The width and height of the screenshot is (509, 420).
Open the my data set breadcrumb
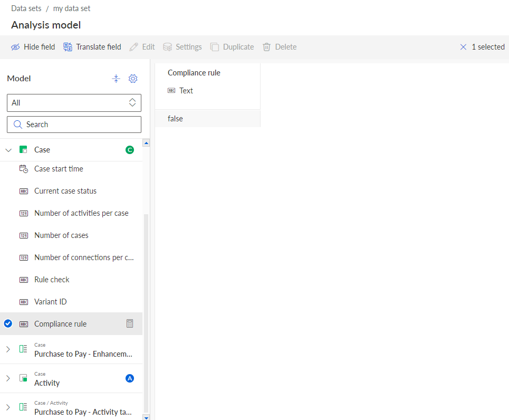point(72,8)
